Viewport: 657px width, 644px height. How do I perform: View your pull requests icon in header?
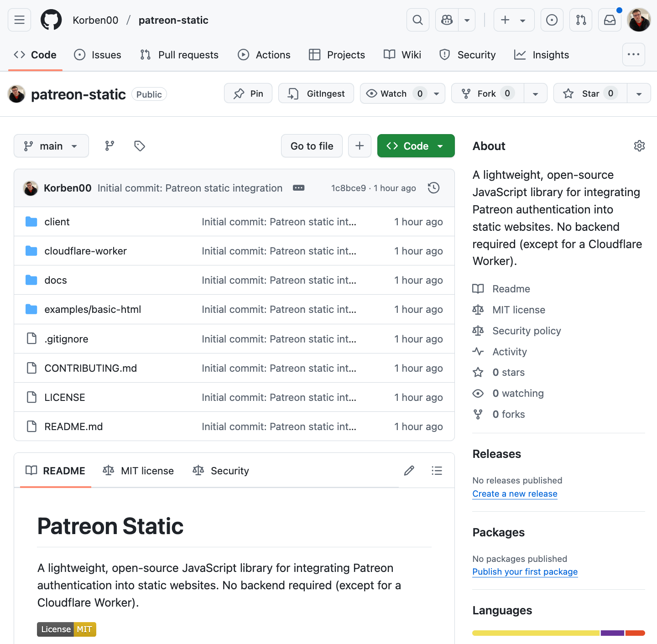[581, 20]
